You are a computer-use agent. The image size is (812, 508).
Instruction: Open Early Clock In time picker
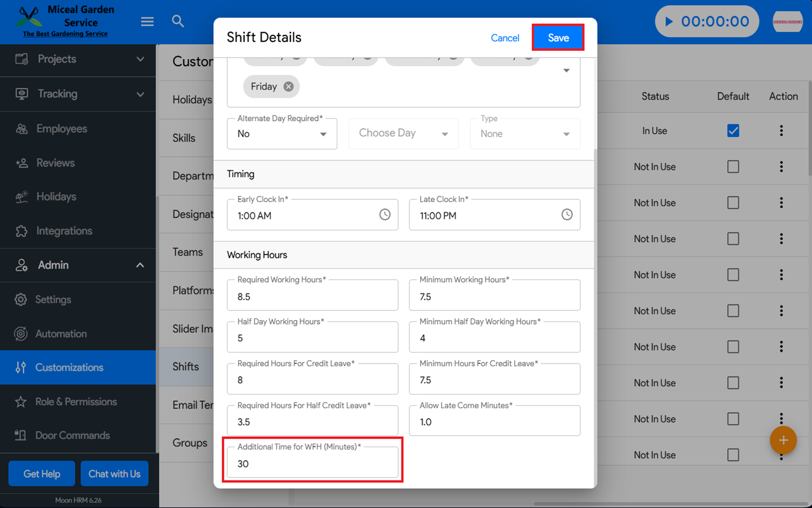(385, 214)
